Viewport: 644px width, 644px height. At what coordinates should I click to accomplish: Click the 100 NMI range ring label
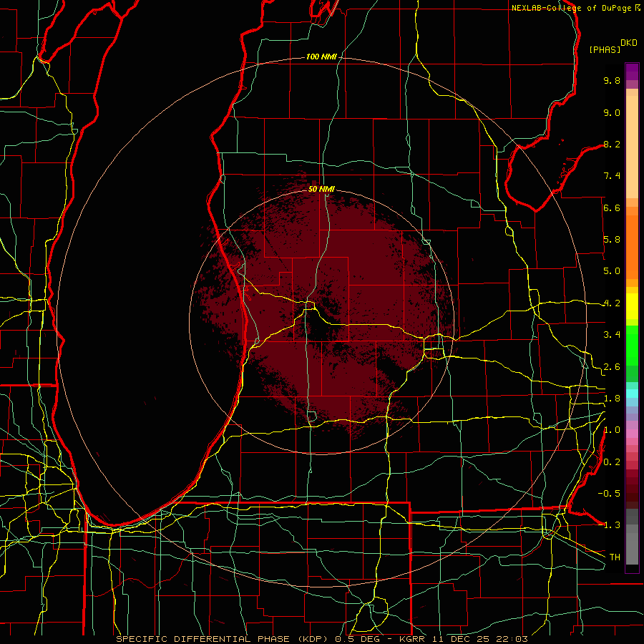(x=321, y=57)
